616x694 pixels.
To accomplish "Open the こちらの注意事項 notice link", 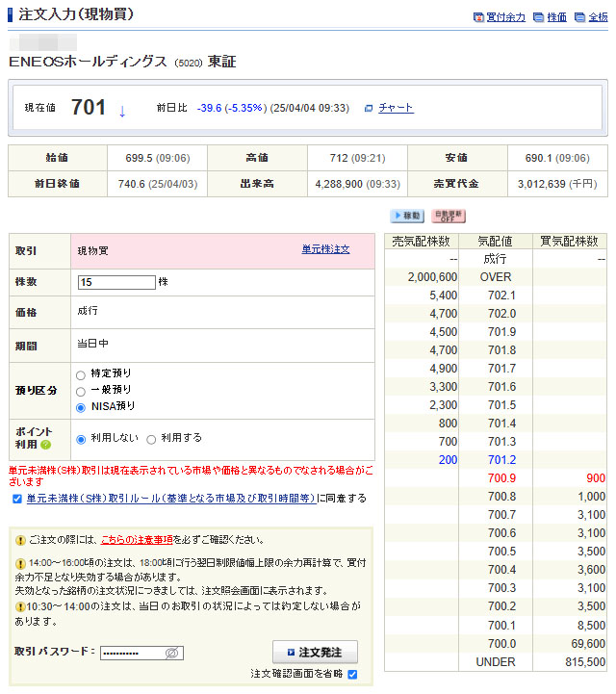I will tap(137, 540).
